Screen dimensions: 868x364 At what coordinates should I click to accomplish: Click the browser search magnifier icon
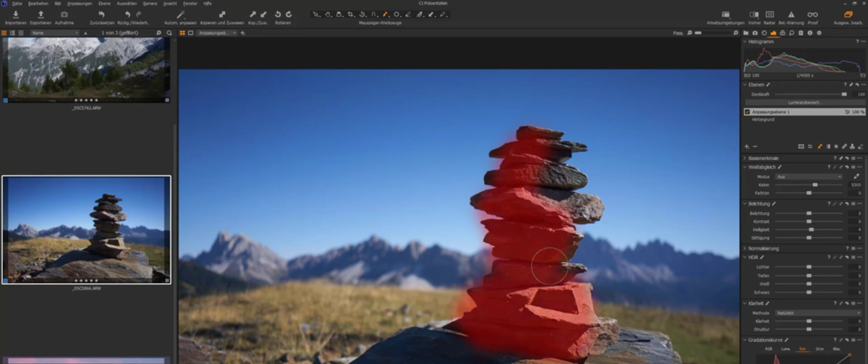tap(169, 33)
